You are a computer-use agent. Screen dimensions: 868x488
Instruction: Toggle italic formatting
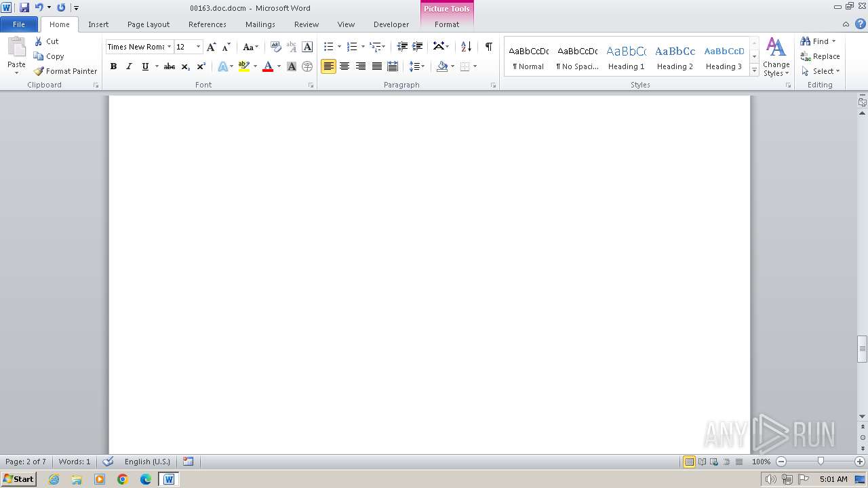[129, 66]
